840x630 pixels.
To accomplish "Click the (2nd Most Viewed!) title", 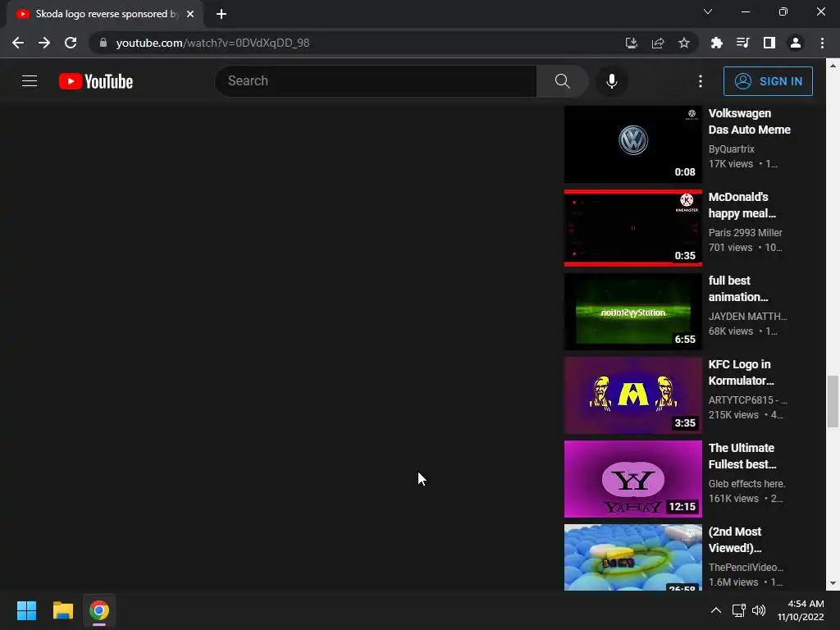I will tap(735, 540).
